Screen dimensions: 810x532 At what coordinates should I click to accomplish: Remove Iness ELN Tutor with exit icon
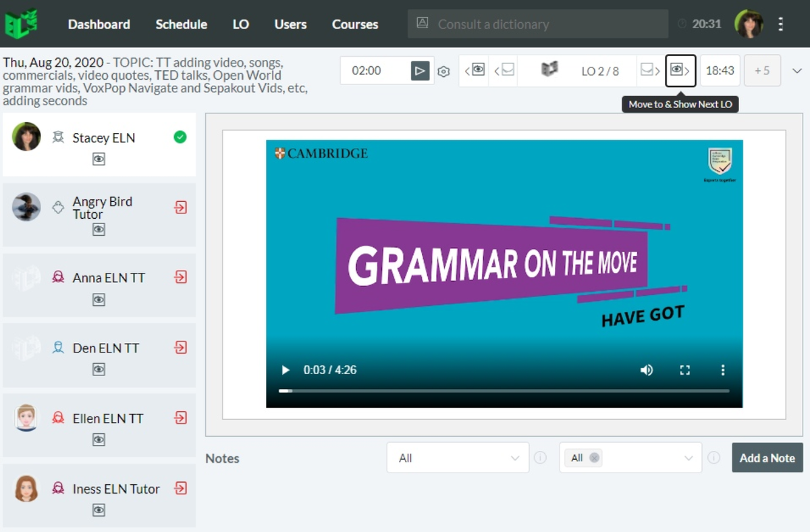(180, 488)
